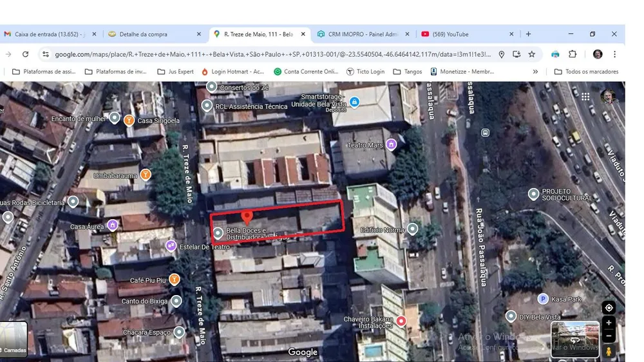
Task: Open the Login Hotmart bookmark
Action: point(232,71)
